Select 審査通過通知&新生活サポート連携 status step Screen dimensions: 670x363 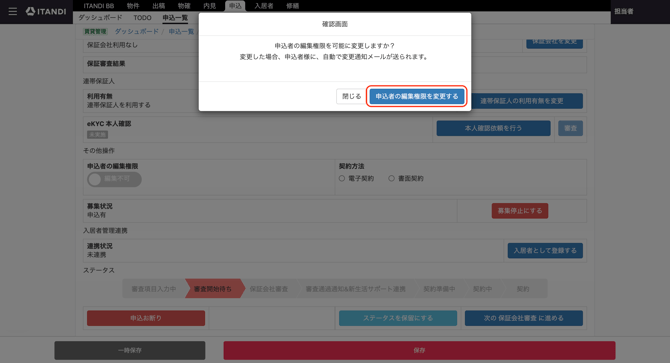pyautogui.click(x=356, y=289)
